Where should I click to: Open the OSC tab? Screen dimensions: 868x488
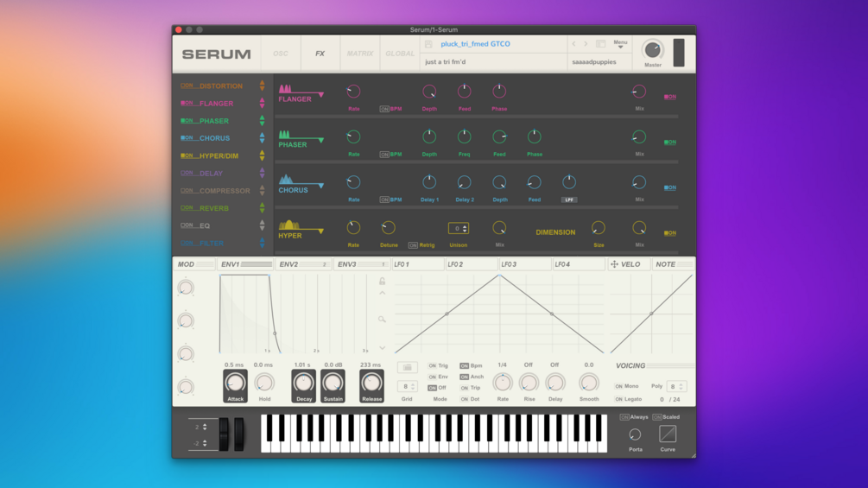(x=281, y=54)
